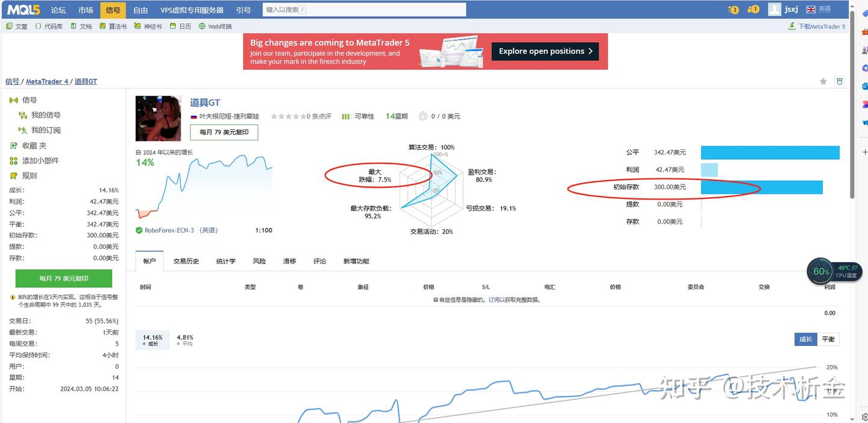This screenshot has width=868, height=423.
Task: Switch to the 评论 tab
Action: [x=319, y=261]
